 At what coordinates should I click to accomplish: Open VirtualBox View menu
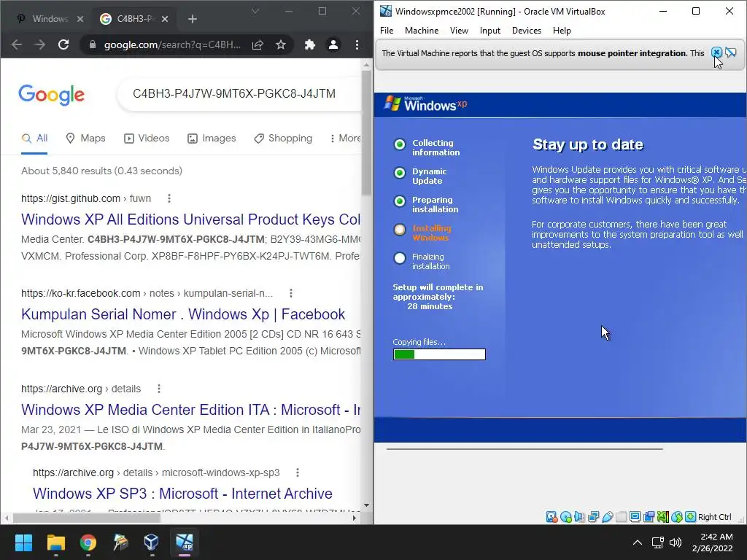click(460, 31)
